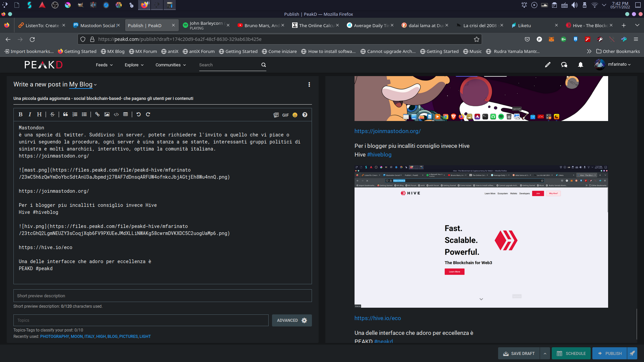Click #hiveblog tag in preview
The image size is (644, 362).
[379, 155]
